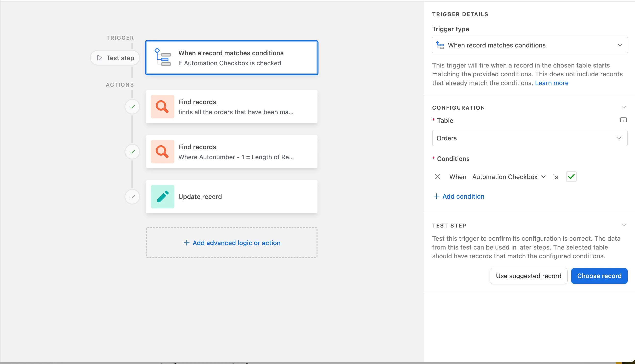Click the Table layout icon beside Table label
This screenshot has height=364, width=635.
pyautogui.click(x=623, y=120)
